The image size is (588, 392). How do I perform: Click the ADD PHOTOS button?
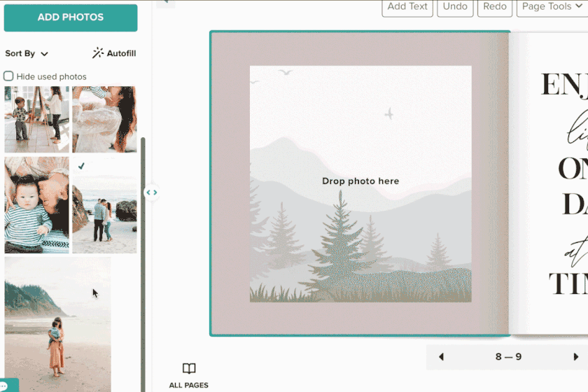[71, 17]
